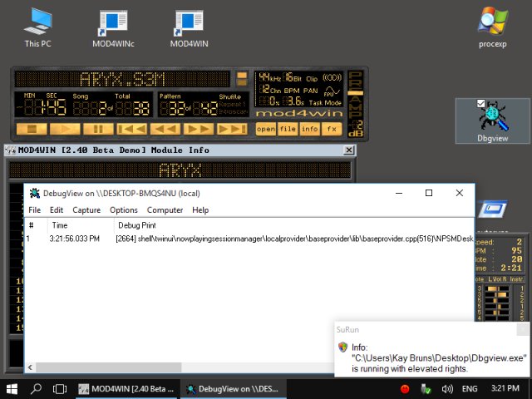The image size is (532, 399).
Task: Click the Task Mode label in MOD4WIN
Action: 325,102
